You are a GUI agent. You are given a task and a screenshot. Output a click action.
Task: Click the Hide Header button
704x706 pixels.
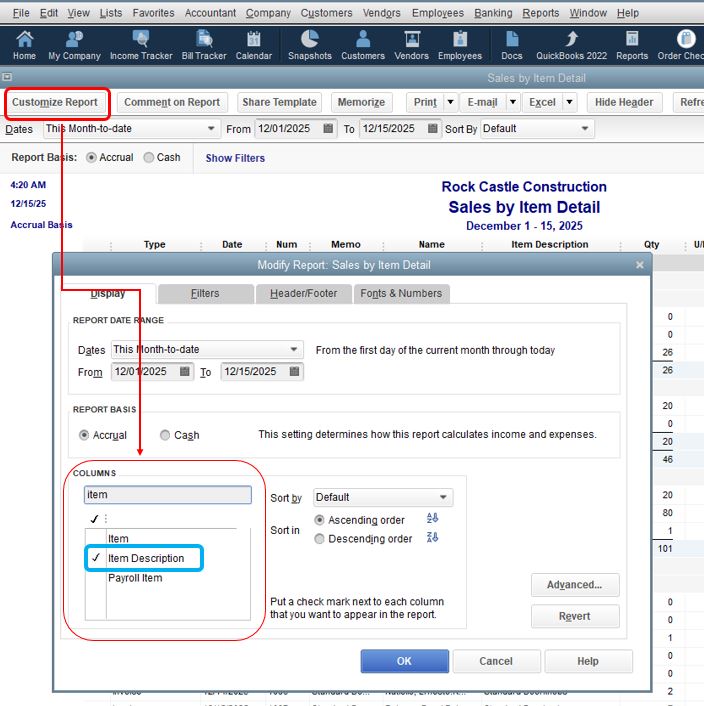point(624,102)
